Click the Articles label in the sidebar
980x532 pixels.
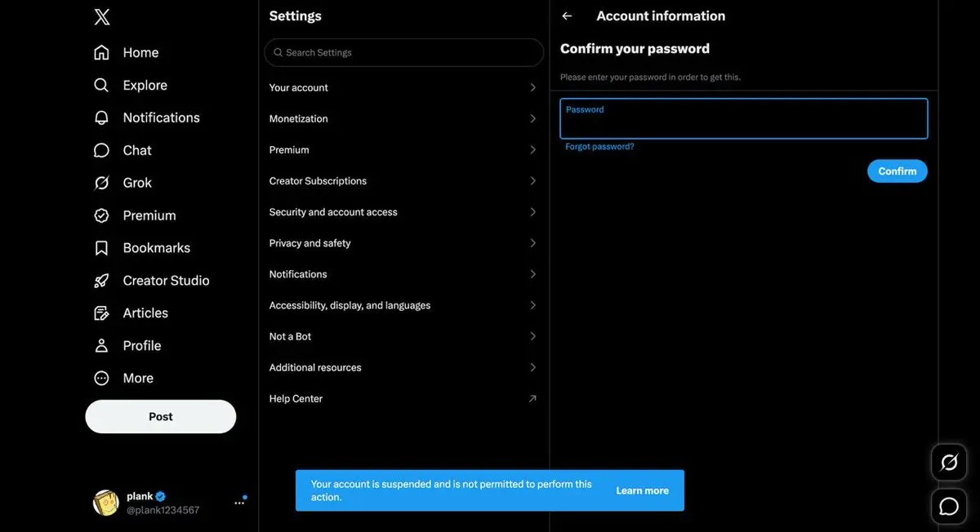(145, 313)
